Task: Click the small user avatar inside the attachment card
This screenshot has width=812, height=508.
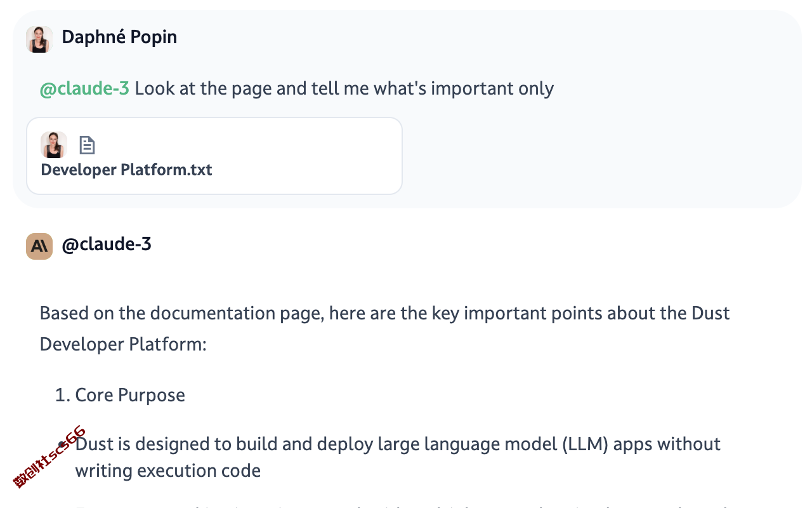Action: 54,145
